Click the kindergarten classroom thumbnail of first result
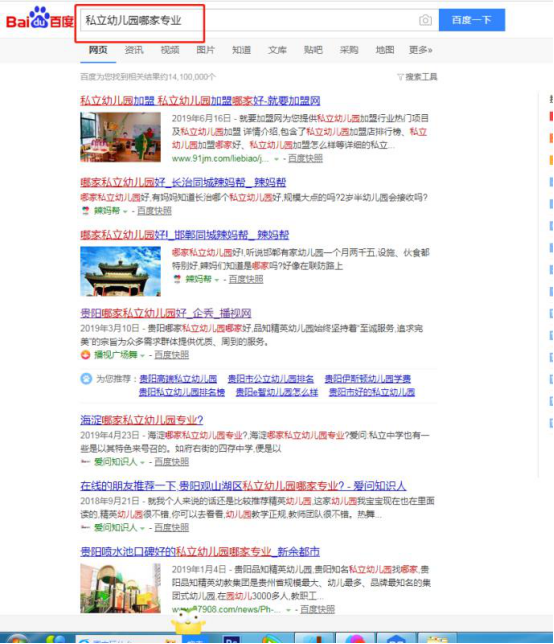The image size is (554, 644). pyautogui.click(x=120, y=137)
